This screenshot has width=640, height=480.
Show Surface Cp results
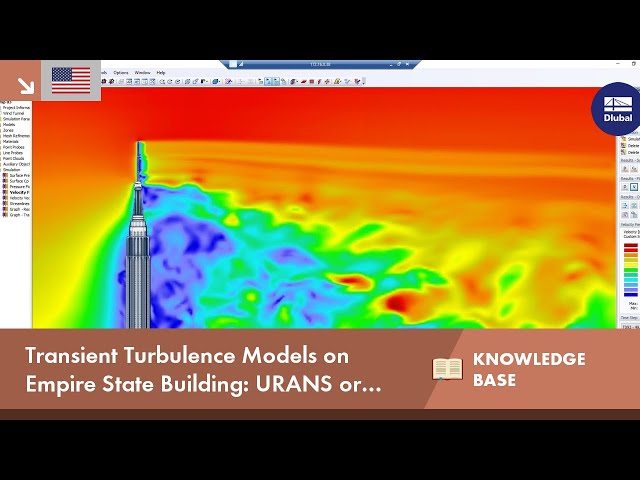point(19,181)
